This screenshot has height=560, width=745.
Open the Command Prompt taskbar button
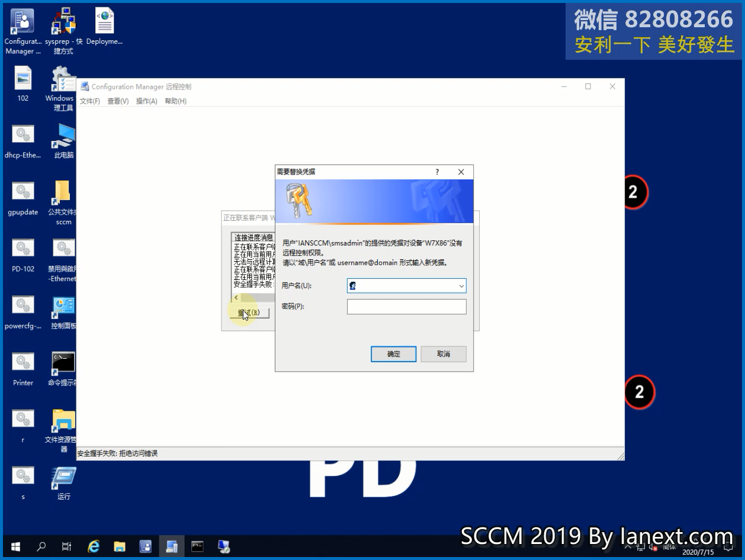(x=197, y=546)
